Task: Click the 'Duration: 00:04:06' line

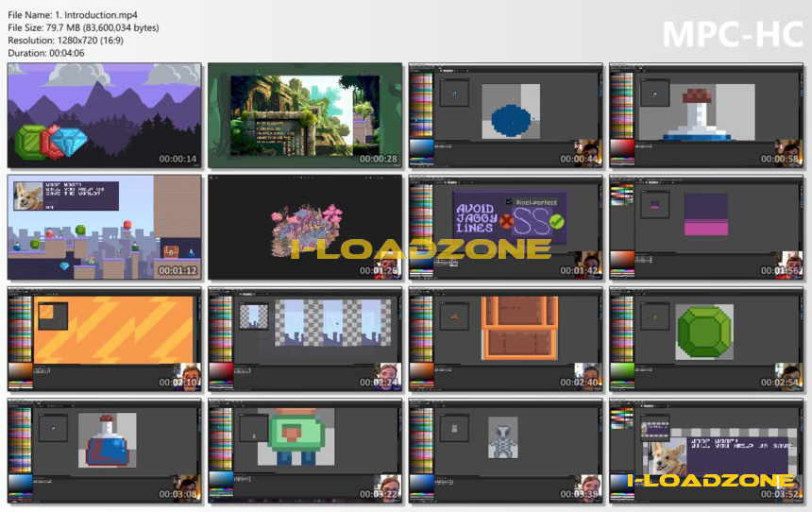Action: (46, 53)
